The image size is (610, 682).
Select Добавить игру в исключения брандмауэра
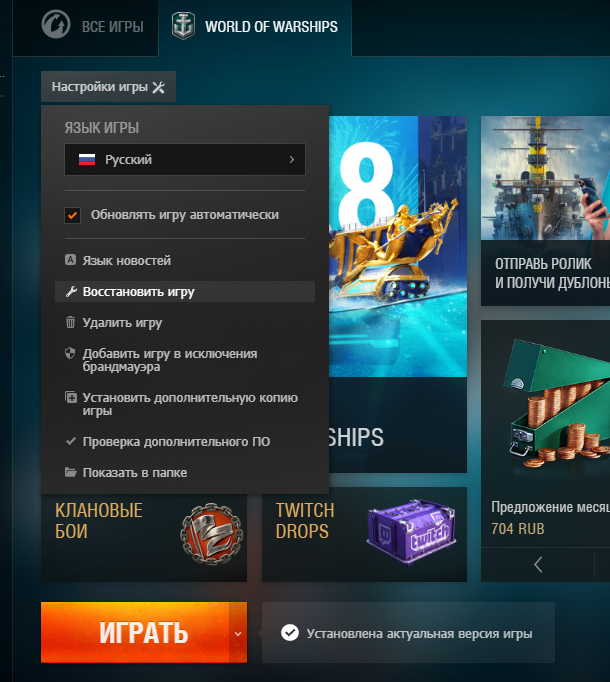pos(185,360)
